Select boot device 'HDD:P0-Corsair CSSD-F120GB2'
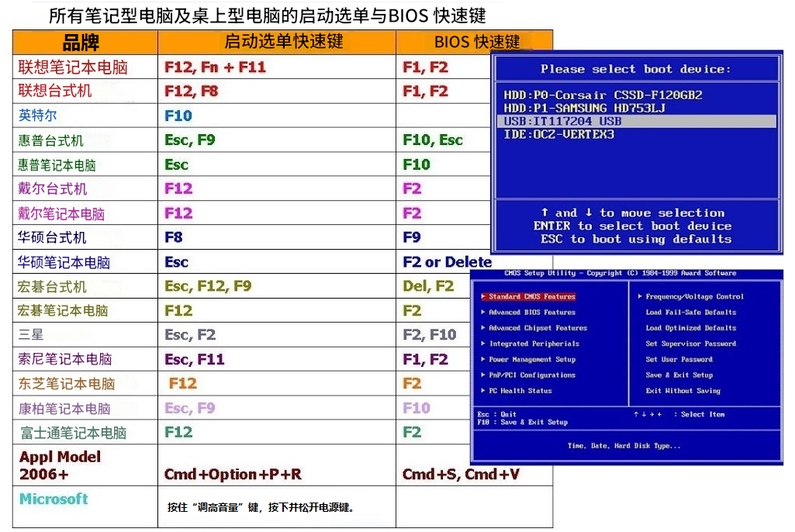Image resolution: width=795 pixels, height=532 pixels. pos(603,95)
